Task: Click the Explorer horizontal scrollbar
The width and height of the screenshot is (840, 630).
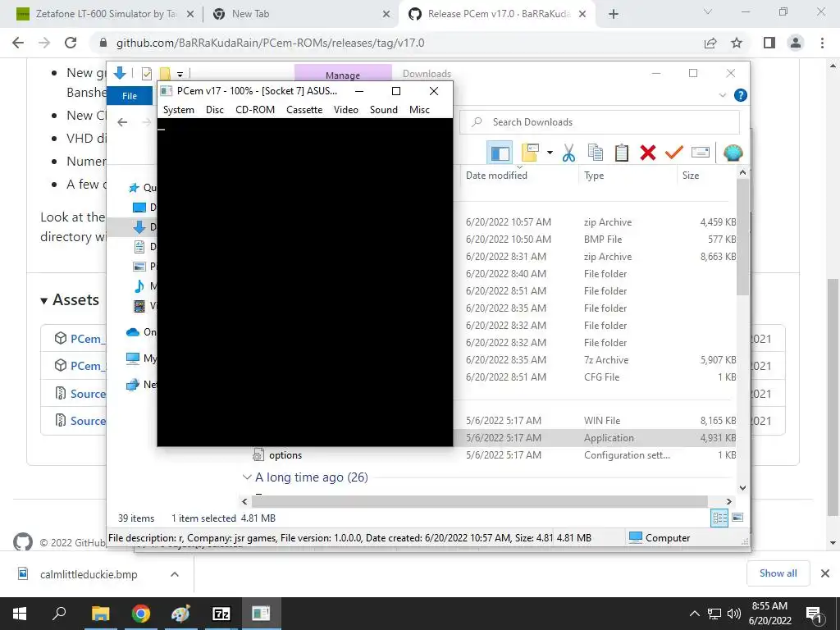Action: (479, 501)
